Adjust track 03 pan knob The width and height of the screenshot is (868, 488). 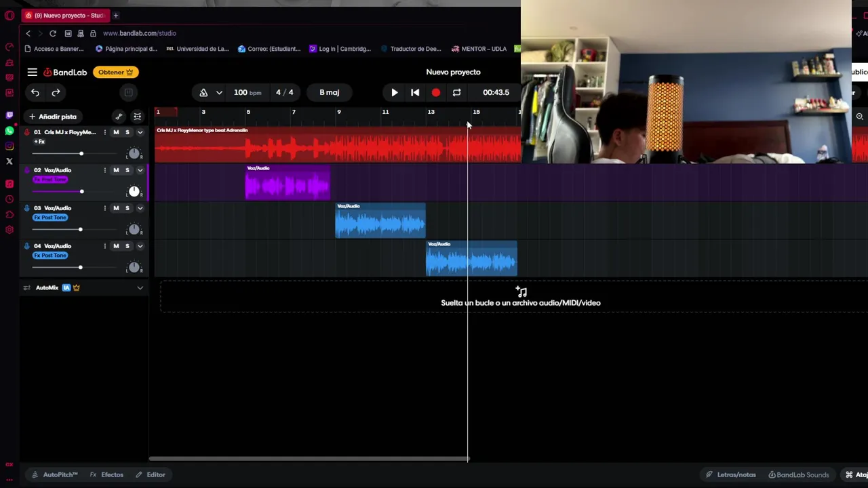[x=134, y=230]
